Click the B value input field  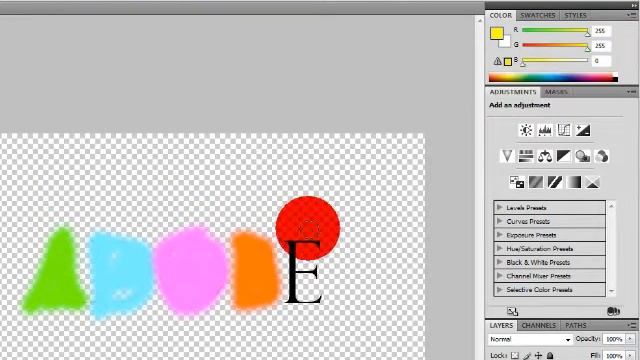(x=601, y=61)
